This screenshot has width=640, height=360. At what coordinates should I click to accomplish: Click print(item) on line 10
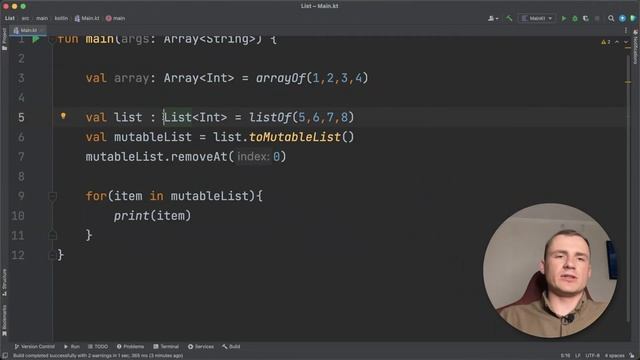pyautogui.click(x=152, y=216)
